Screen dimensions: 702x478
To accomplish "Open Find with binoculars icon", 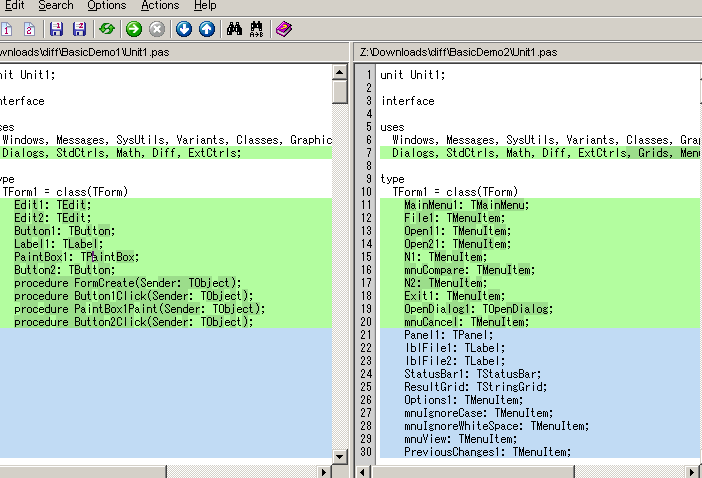I will (x=234, y=29).
